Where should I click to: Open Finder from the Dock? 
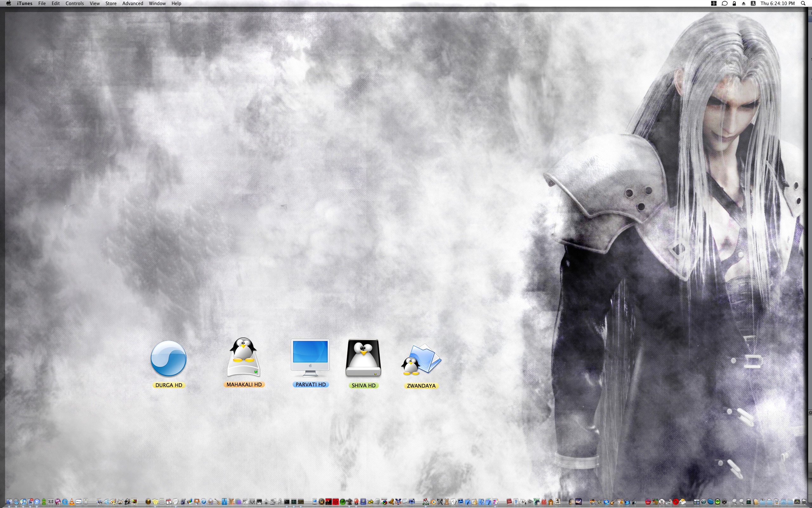pos(9,502)
